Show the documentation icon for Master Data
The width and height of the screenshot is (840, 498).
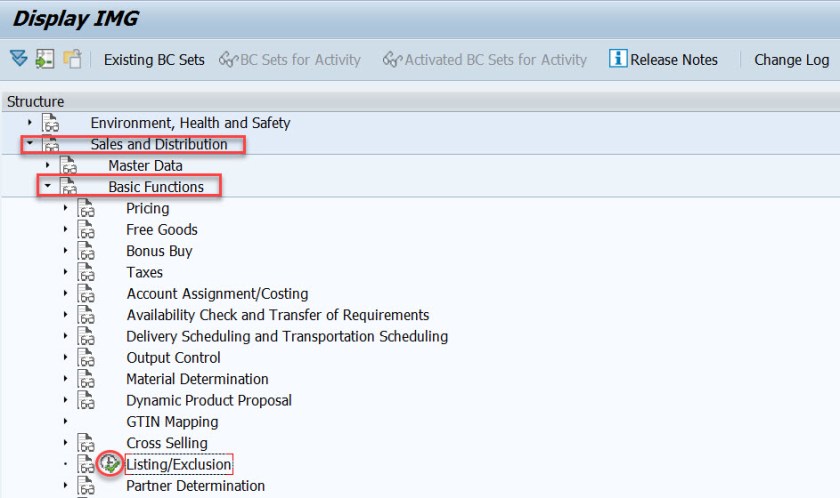[68, 166]
